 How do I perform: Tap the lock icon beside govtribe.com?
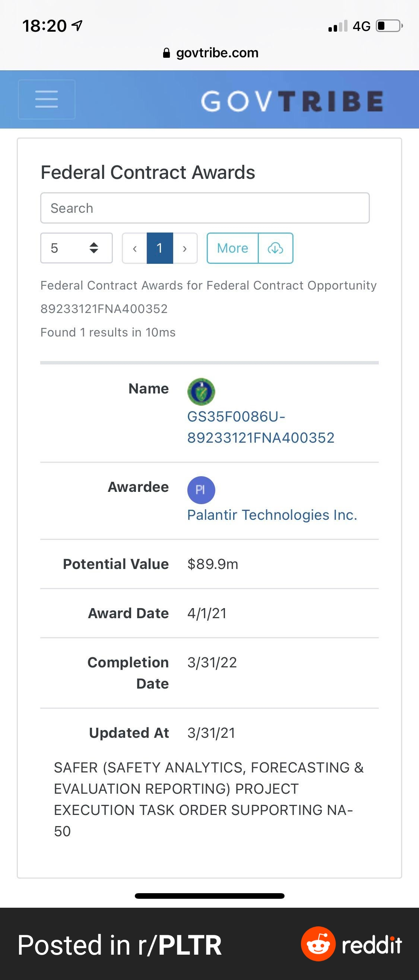pyautogui.click(x=166, y=53)
